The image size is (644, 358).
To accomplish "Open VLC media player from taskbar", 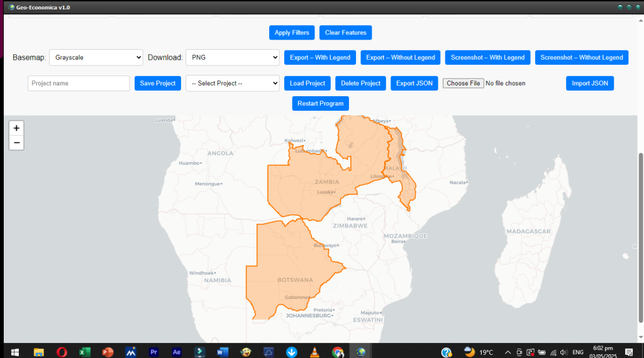I will (x=314, y=352).
